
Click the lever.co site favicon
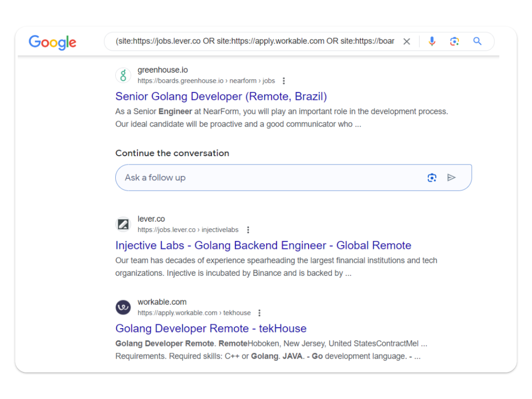(x=123, y=224)
